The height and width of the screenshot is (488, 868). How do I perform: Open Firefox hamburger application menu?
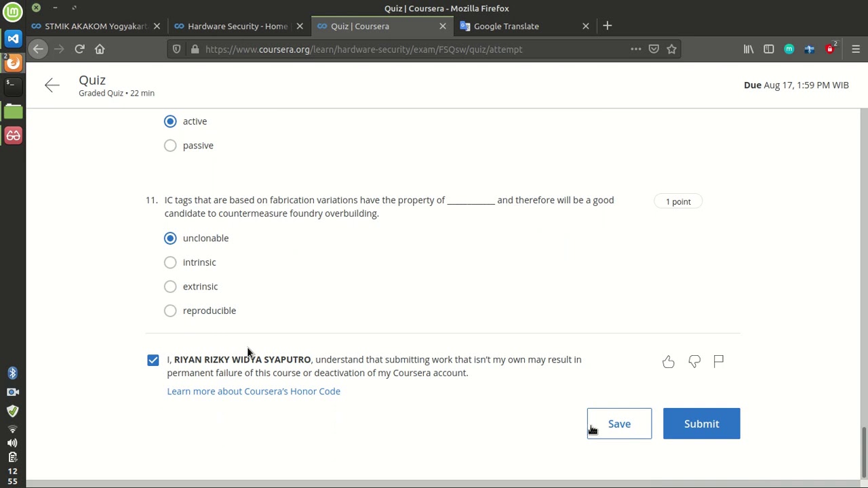(x=855, y=49)
